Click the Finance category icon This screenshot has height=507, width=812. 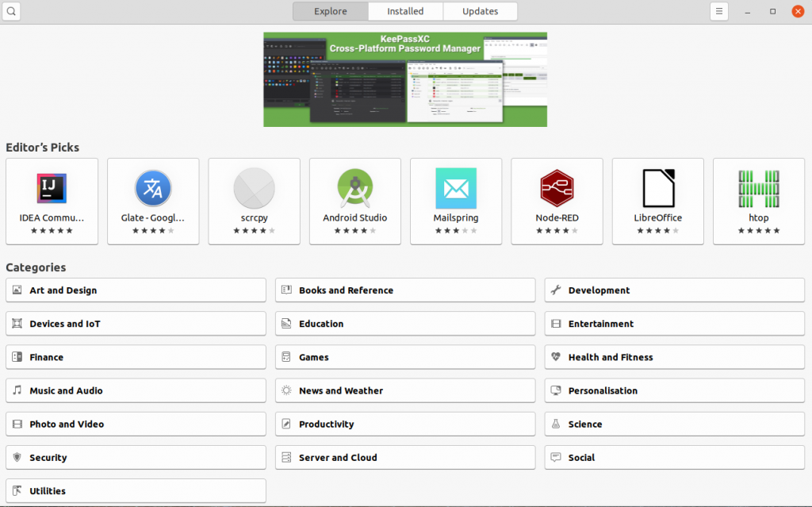tap(17, 357)
